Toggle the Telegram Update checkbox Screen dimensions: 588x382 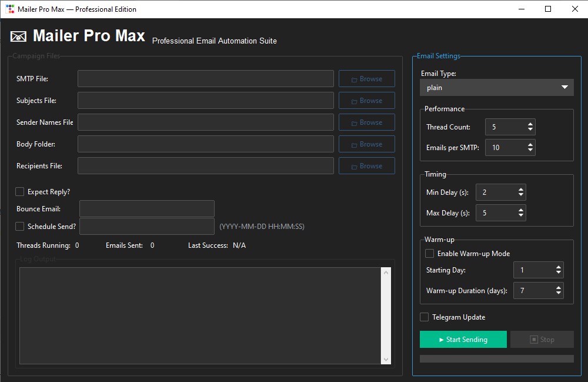pyautogui.click(x=424, y=317)
